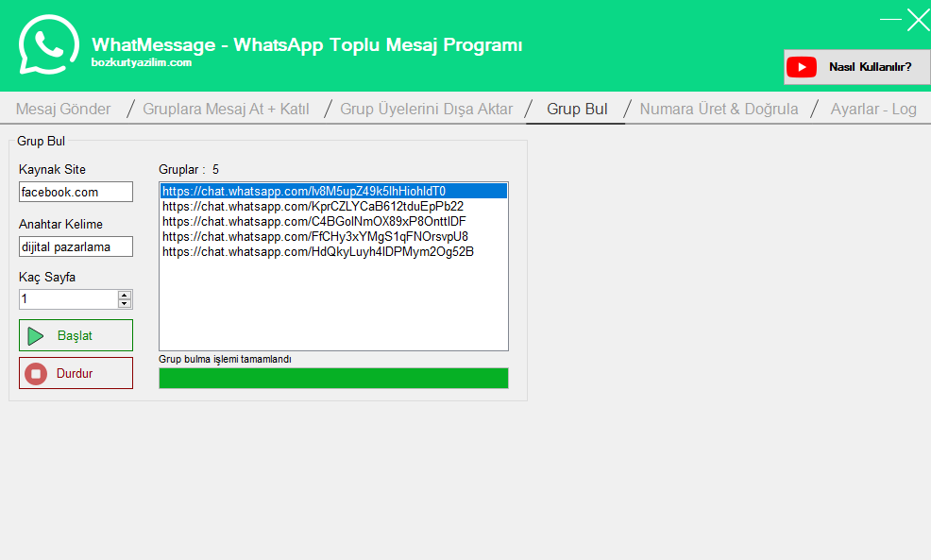
Task: Select group link ending lv8M5upZ49k5IhHiohIdT0
Action: click(333, 191)
